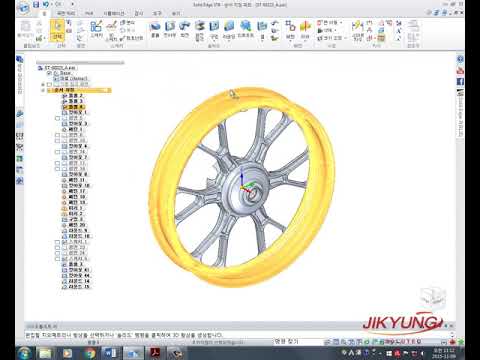The image size is (480, 360).
Task: Open the Resize (크기 조정) dropdown arrow
Action: [345, 38]
